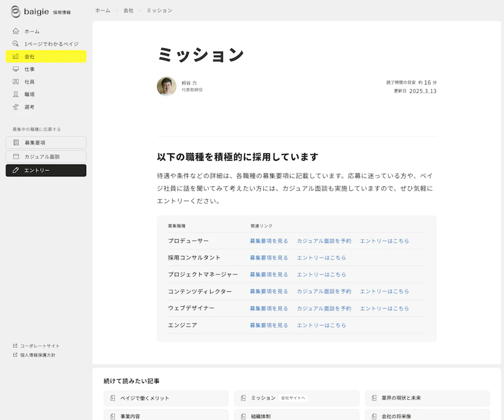This screenshot has width=504, height=420.
Task: Click エントリーはこちら for プロジェクトマネージャー
Action: (321, 274)
